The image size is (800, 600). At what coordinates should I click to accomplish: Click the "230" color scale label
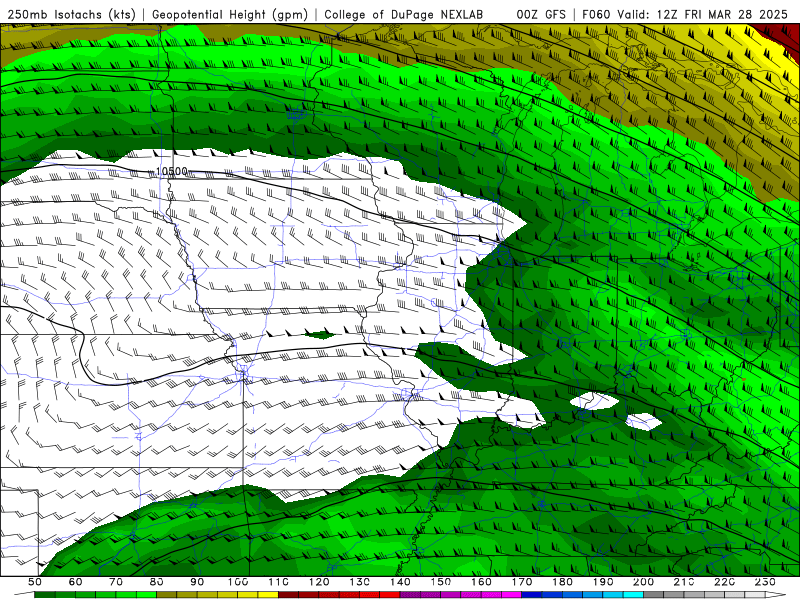pos(765,582)
